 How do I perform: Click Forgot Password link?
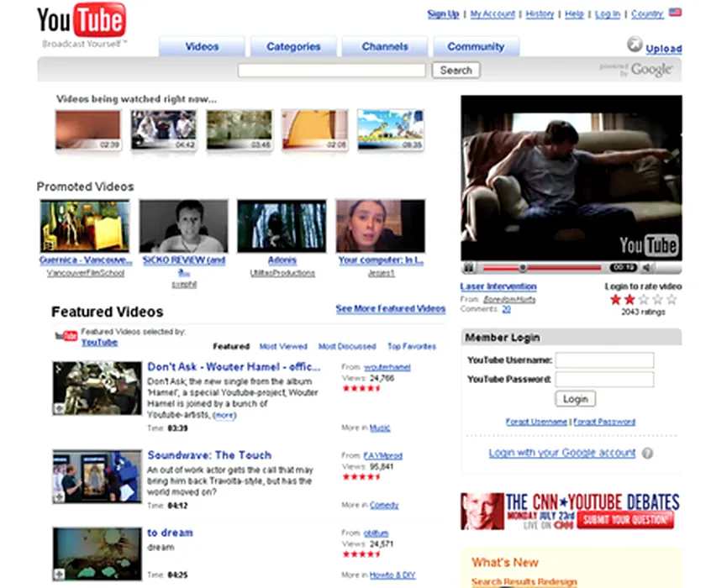(604, 422)
